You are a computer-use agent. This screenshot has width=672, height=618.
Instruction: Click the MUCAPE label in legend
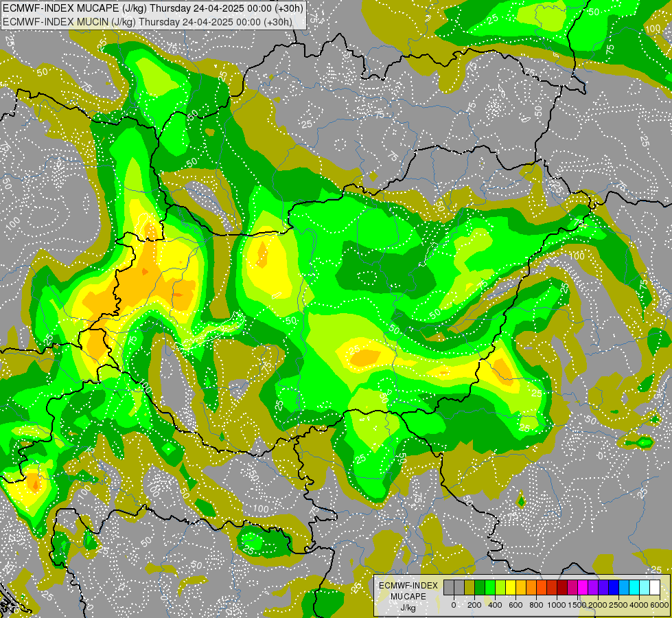tap(408, 597)
